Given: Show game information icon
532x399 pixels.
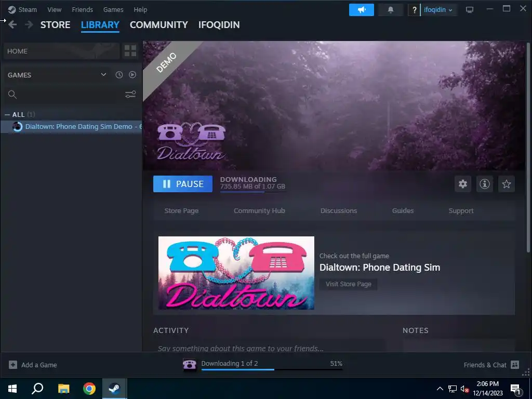Looking at the screenshot, I should (485, 184).
